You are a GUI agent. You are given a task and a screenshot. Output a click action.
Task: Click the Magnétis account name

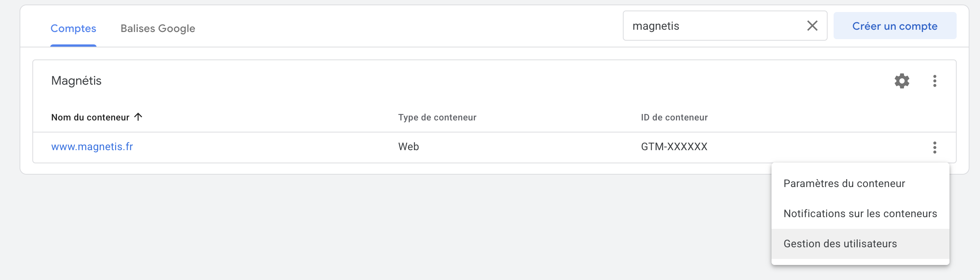[76, 81]
